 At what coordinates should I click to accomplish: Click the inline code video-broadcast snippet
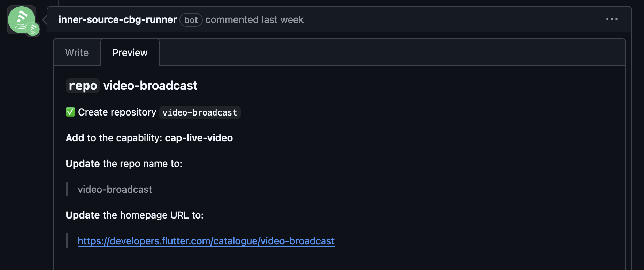200,112
